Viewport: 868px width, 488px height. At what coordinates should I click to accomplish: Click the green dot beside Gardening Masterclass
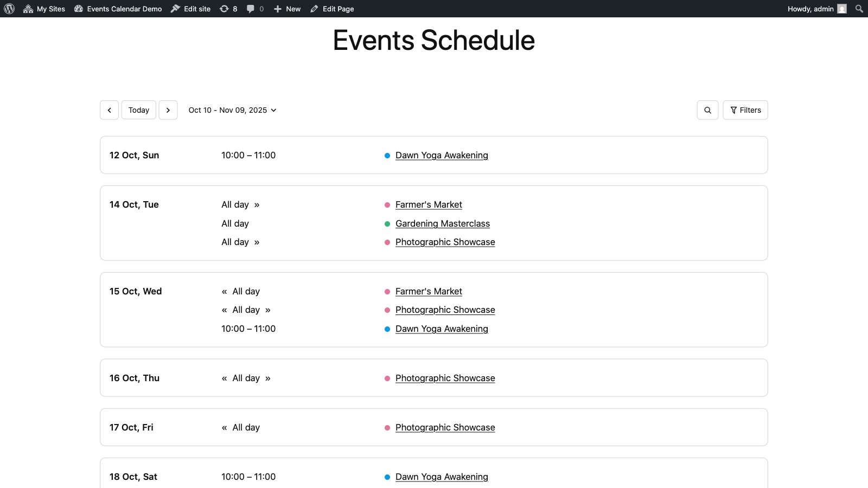387,224
